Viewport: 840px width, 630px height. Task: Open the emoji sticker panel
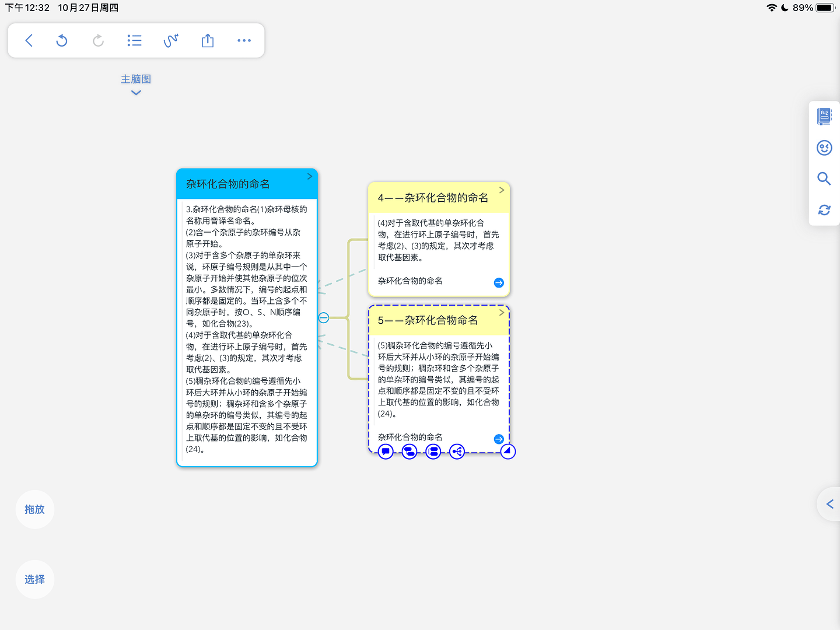(x=824, y=148)
